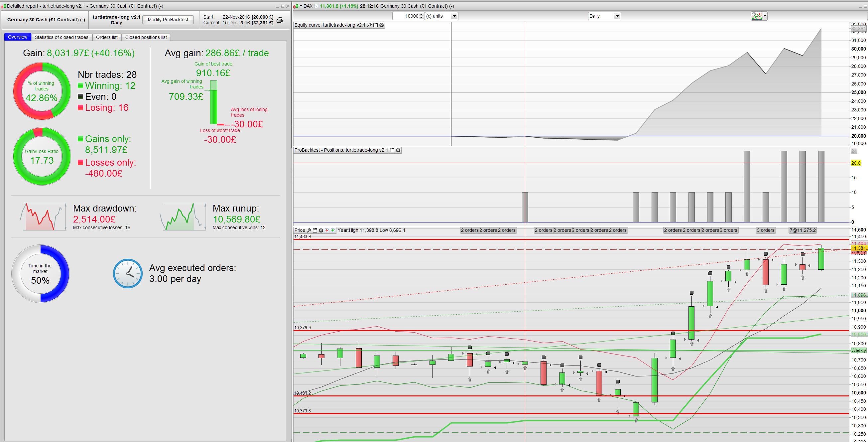Open the Orders list tab

pyautogui.click(x=107, y=37)
